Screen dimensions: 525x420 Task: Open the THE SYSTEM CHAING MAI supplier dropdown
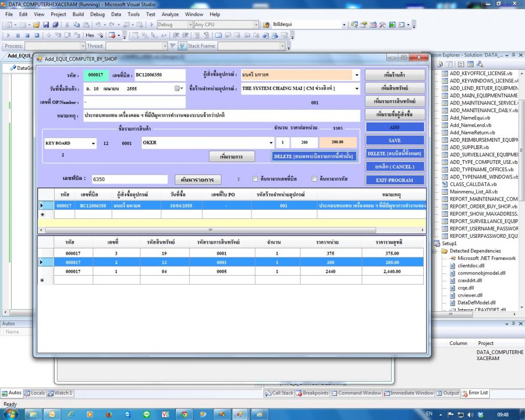point(357,89)
